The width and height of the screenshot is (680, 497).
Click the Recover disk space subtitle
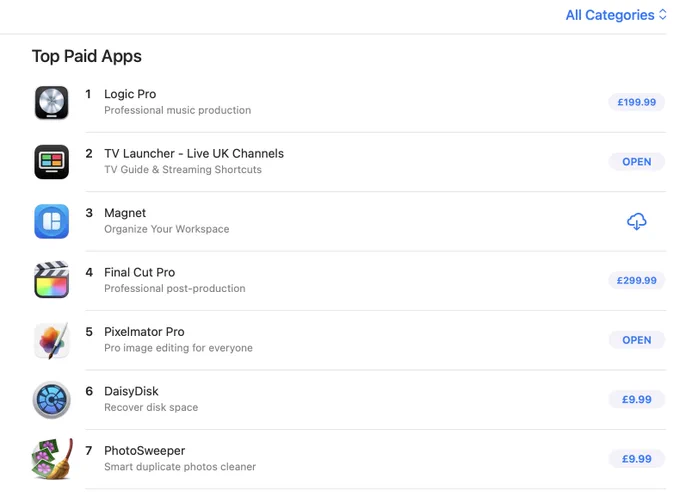coord(151,407)
